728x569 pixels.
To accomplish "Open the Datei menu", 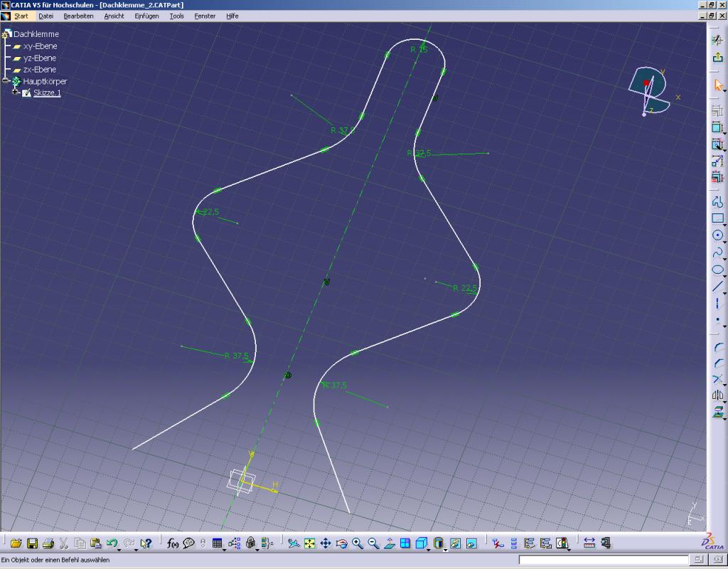I will pos(46,16).
